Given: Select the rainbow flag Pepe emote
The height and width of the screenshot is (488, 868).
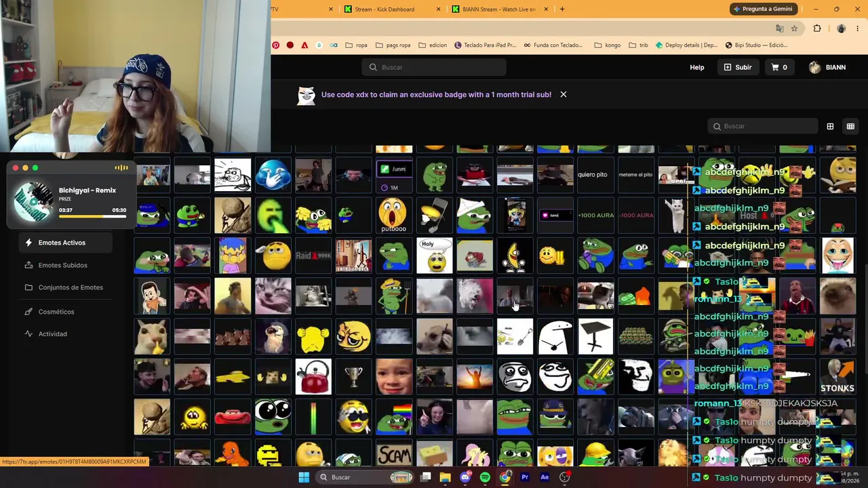Looking at the screenshot, I should (394, 417).
